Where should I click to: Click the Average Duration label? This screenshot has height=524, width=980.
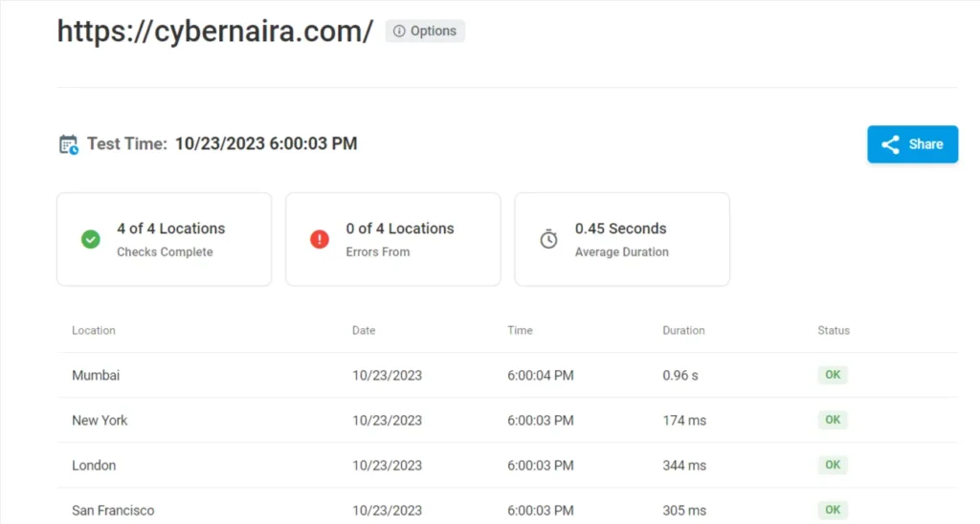click(x=622, y=251)
